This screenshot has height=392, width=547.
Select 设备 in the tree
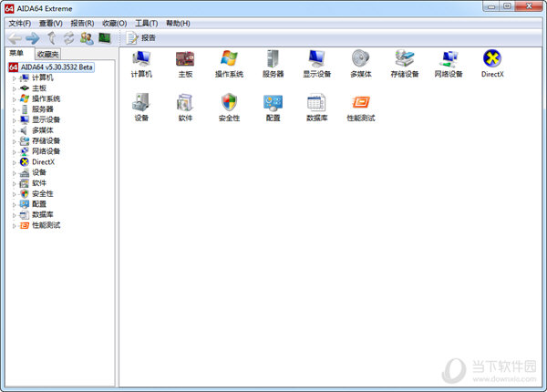(x=39, y=172)
